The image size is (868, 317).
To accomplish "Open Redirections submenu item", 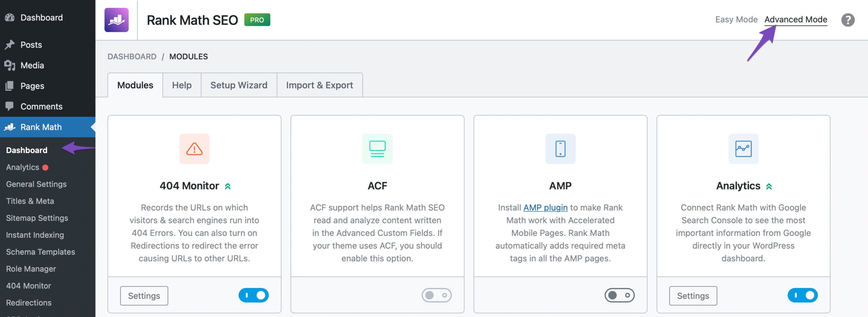I will [29, 303].
